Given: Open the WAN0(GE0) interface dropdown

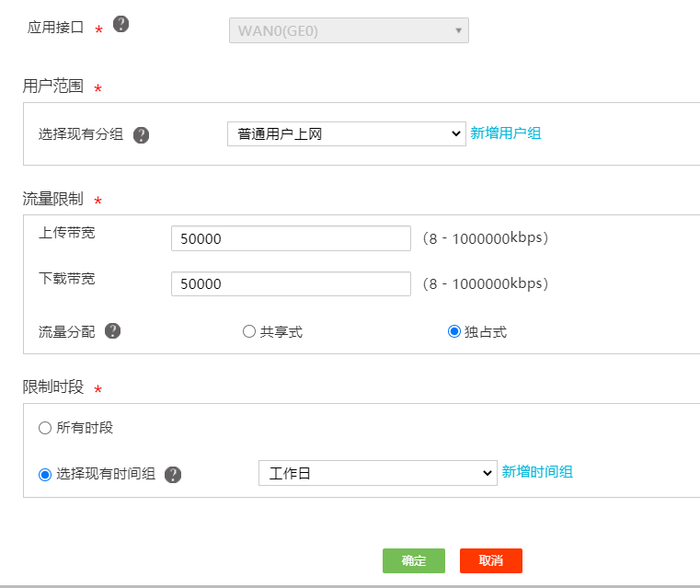Looking at the screenshot, I should point(349,30).
